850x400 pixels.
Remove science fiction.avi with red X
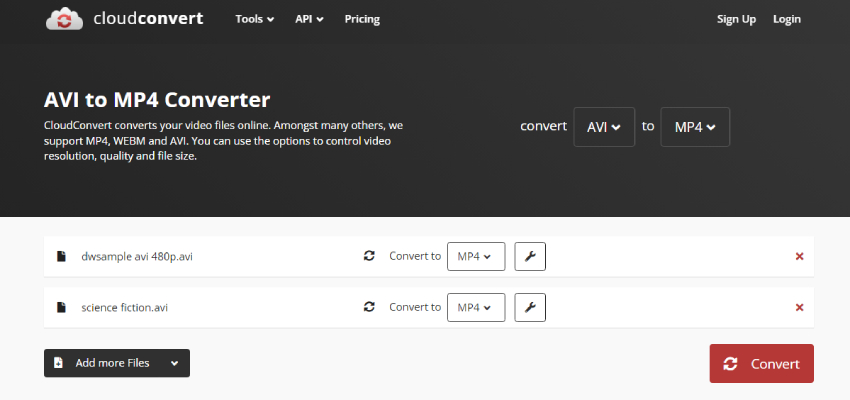[x=799, y=307]
